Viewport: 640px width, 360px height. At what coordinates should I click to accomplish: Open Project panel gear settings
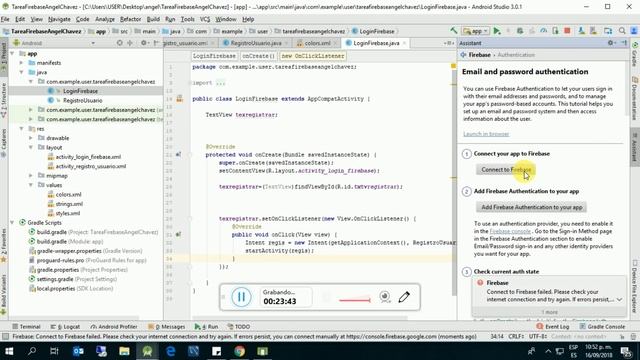click(144, 43)
